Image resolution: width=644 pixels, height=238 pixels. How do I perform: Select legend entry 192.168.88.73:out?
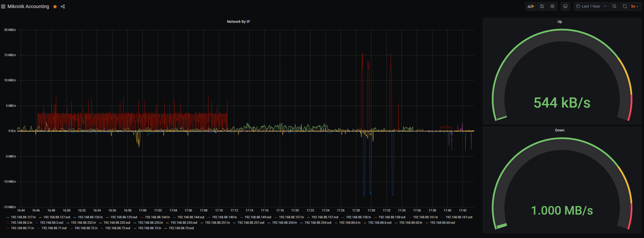pyautogui.click(x=181, y=228)
